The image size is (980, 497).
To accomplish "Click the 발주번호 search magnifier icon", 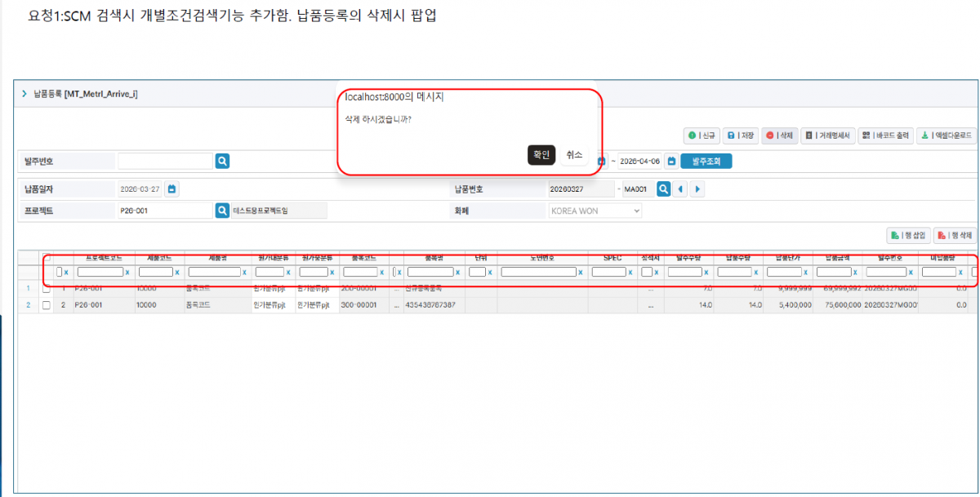I will (222, 162).
